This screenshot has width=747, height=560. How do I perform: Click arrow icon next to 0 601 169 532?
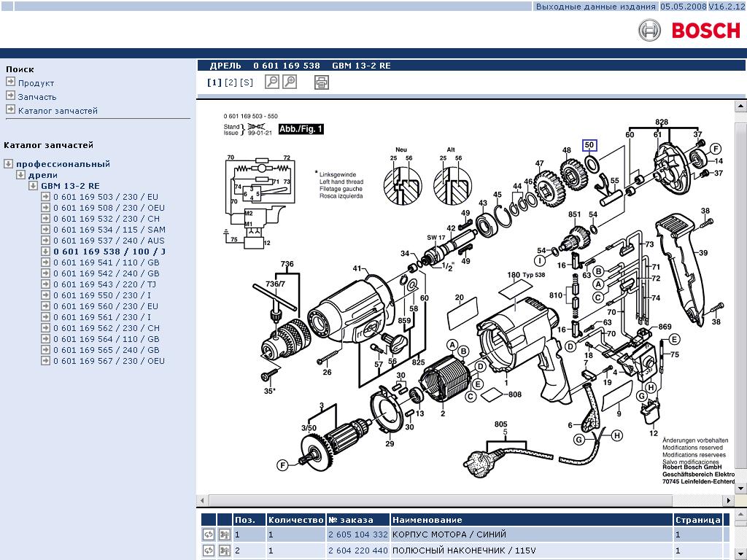tap(45, 218)
